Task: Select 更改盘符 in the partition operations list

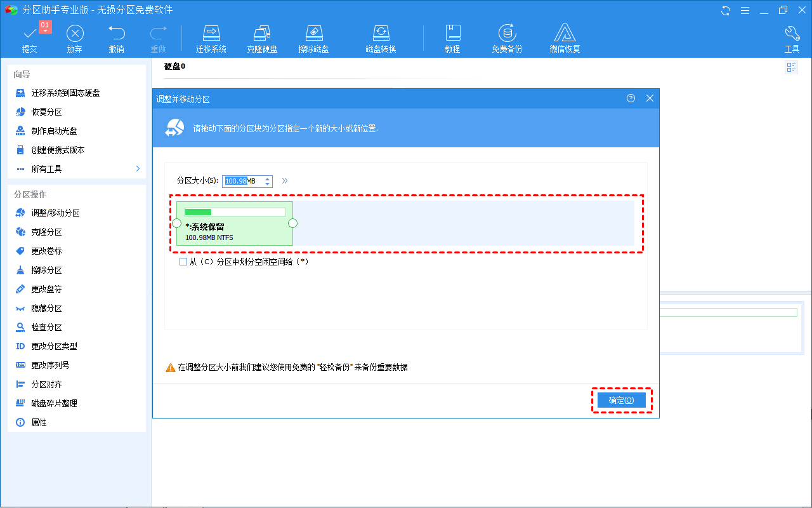Action: [x=46, y=290]
